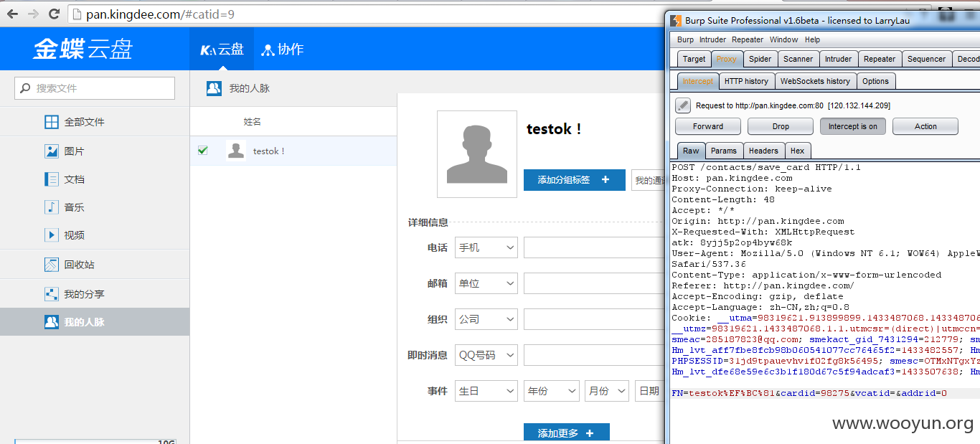Click the large contact profile photo
980x444 pixels.
(477, 153)
